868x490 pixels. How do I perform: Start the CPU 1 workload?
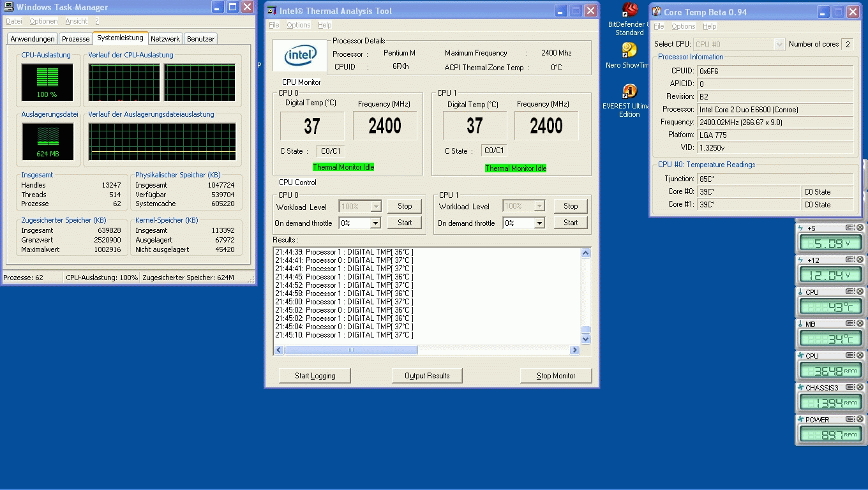point(571,223)
